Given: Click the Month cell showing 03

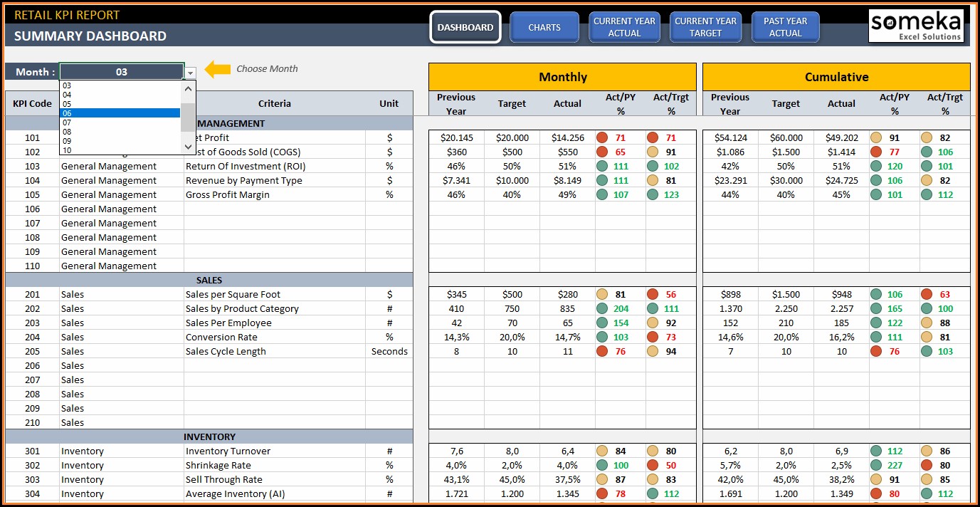Looking at the screenshot, I should pyautogui.click(x=122, y=72).
